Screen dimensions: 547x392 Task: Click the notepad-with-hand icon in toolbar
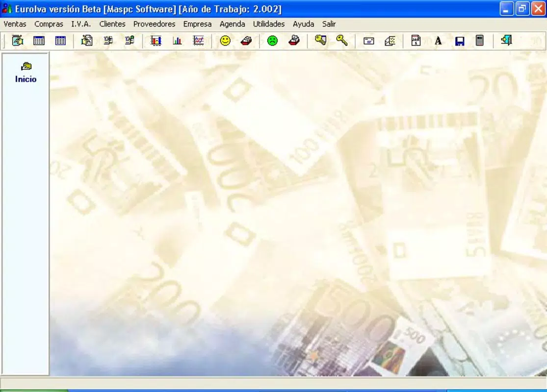click(18, 40)
